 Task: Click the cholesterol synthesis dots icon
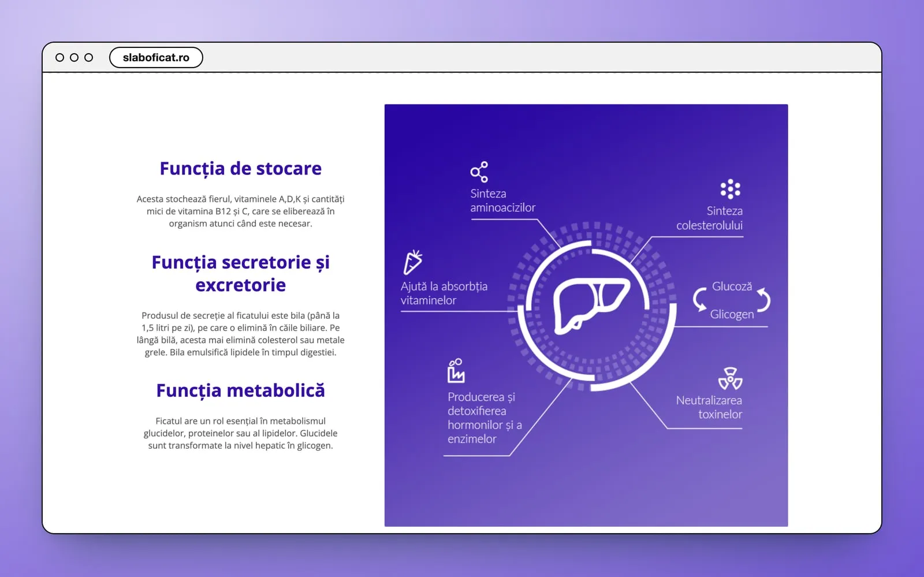[731, 189]
